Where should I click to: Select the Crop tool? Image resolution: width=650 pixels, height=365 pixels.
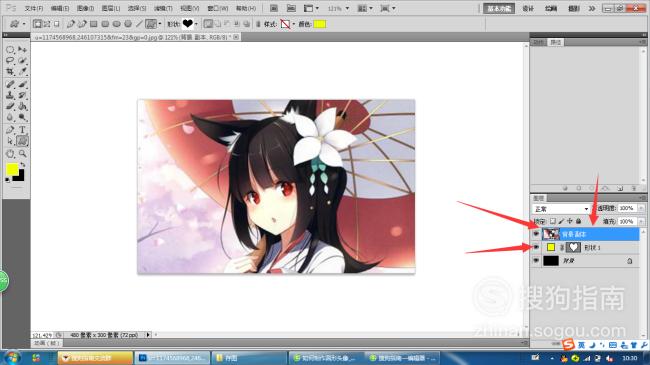pos(10,72)
